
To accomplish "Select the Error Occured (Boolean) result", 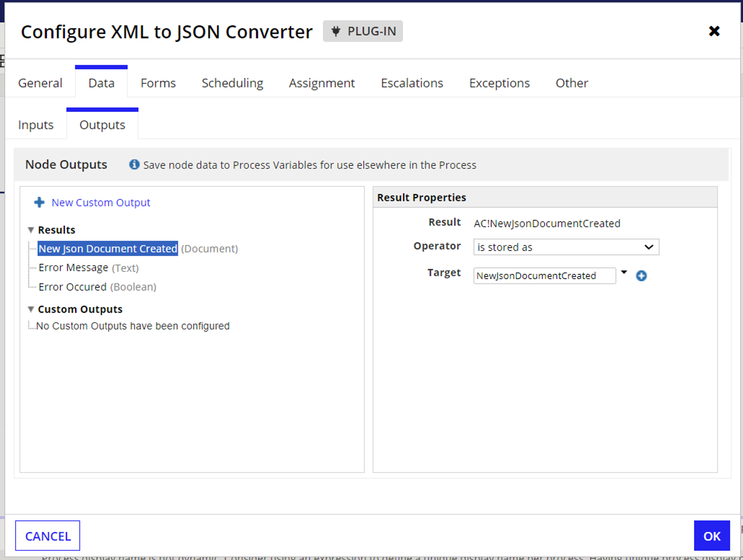I will 97,287.
